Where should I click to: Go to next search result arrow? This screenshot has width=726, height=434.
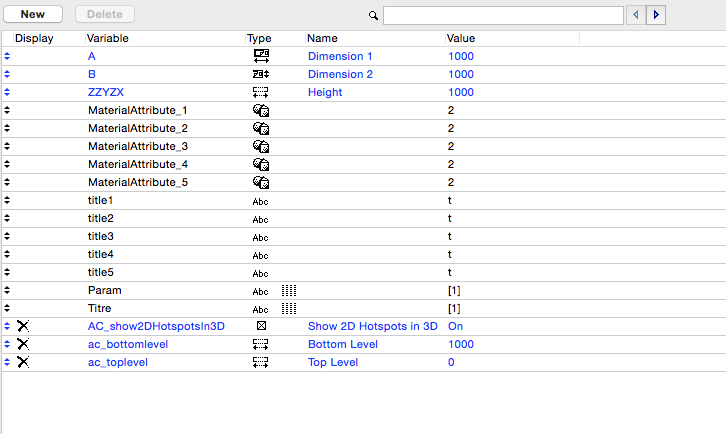tap(657, 15)
